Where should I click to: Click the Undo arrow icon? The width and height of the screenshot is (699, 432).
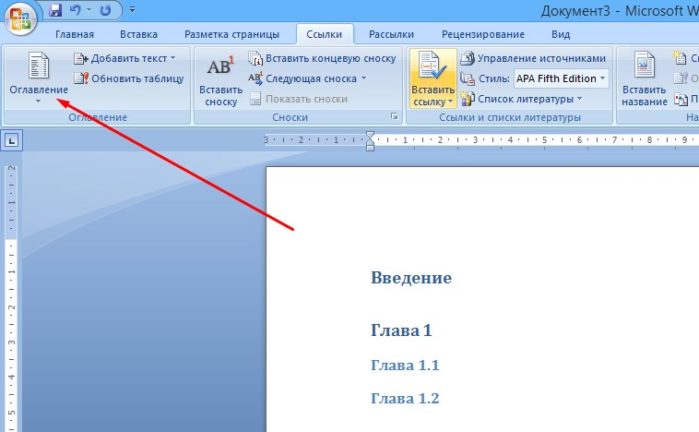click(x=74, y=11)
